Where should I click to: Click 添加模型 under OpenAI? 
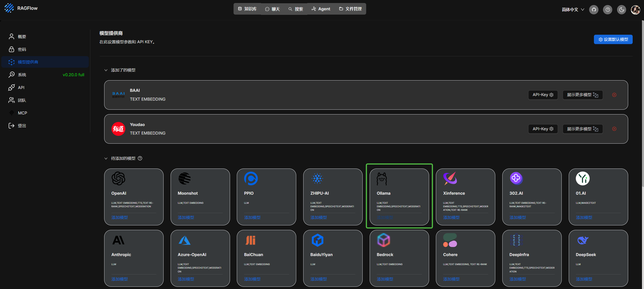coord(120,217)
